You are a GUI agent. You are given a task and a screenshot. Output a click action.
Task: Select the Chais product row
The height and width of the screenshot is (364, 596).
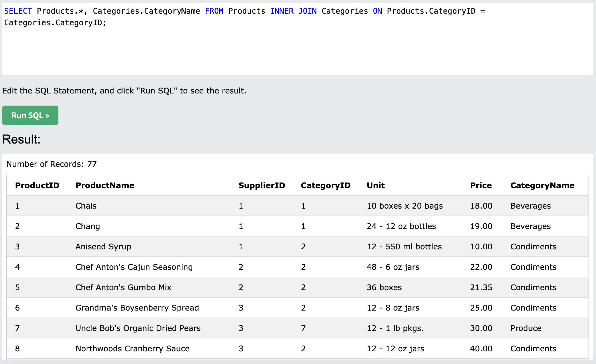86,206
